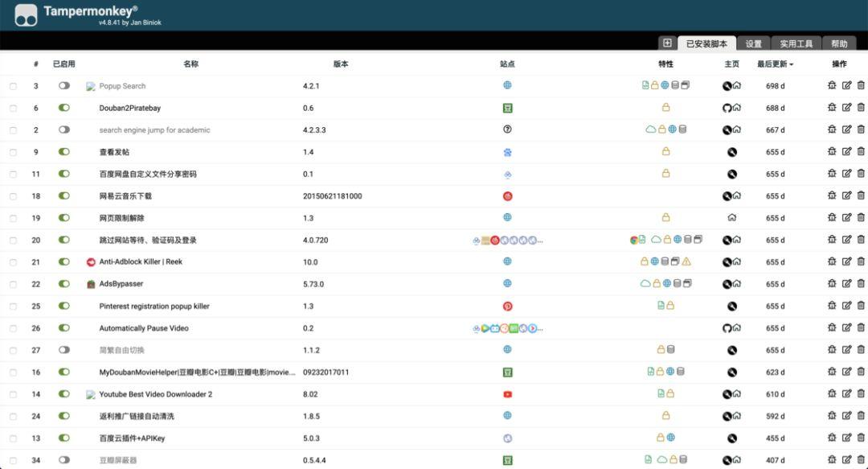
Task: Open the 设置 tab
Action: (x=753, y=43)
